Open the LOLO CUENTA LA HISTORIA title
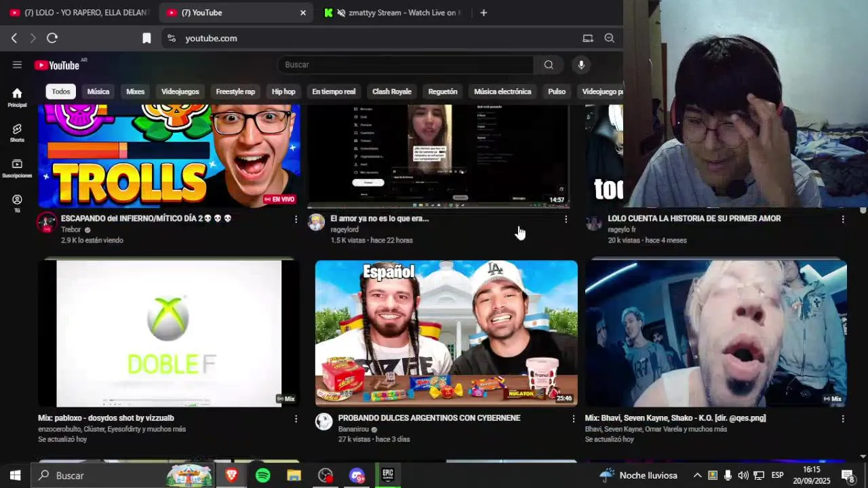This screenshot has width=868, height=488. pos(694,219)
